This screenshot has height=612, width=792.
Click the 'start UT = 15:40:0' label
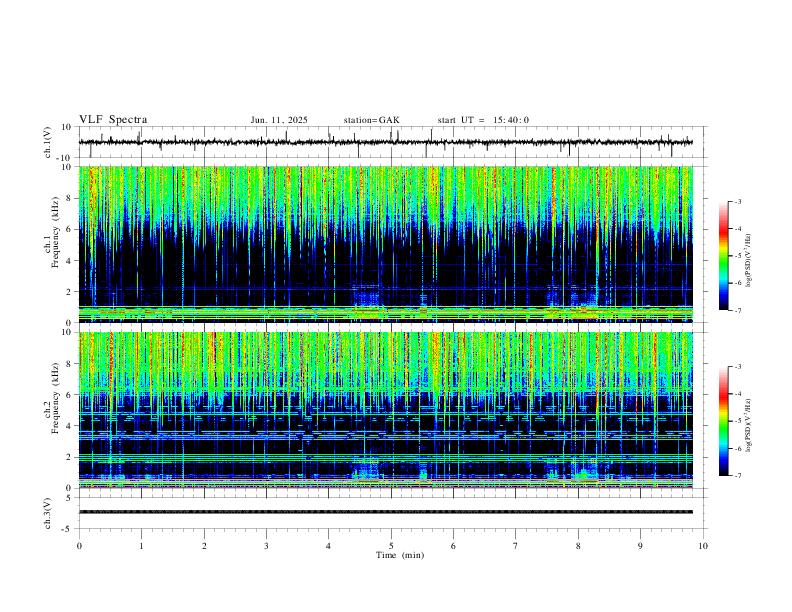tap(483, 120)
